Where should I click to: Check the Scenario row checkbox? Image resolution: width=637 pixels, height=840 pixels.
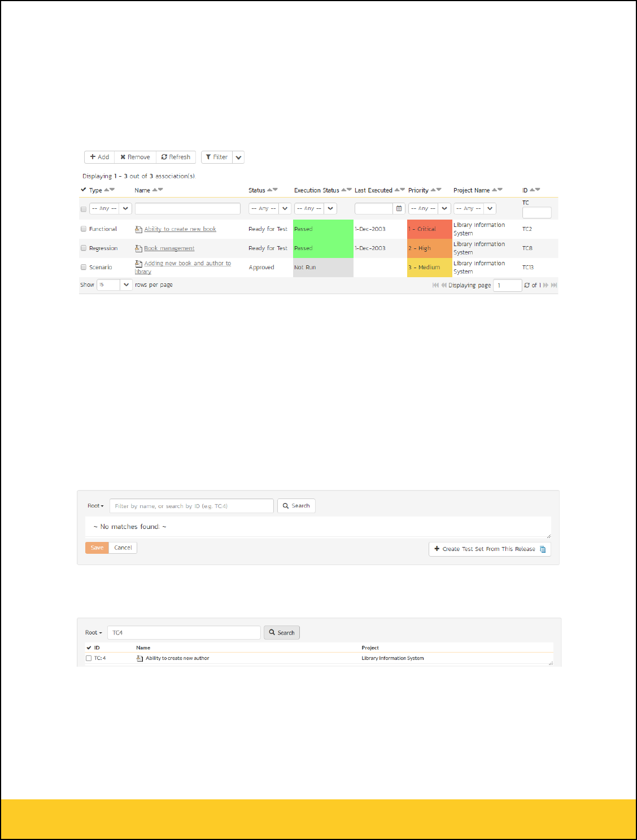[84, 267]
